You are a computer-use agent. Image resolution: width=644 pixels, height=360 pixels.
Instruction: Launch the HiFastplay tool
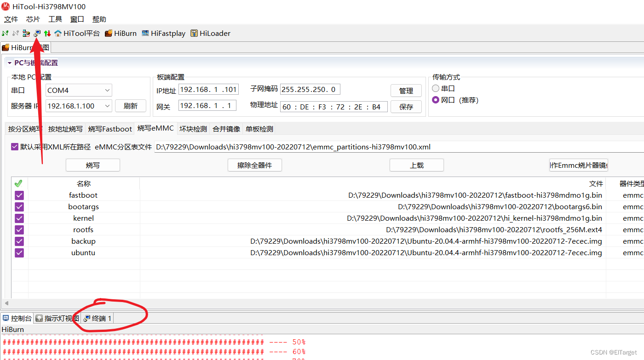(163, 33)
